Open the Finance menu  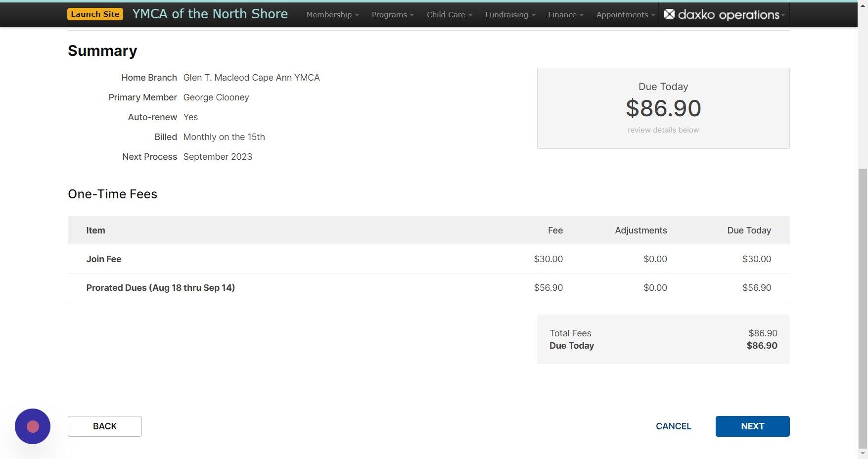click(564, 14)
